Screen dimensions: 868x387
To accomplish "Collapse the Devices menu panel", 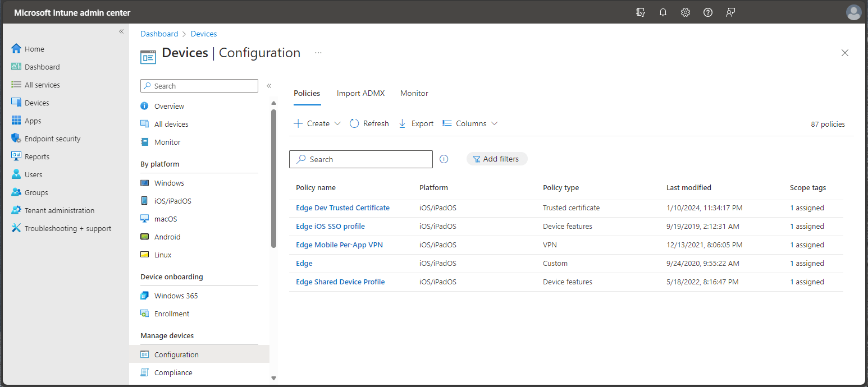I will pyautogui.click(x=269, y=85).
